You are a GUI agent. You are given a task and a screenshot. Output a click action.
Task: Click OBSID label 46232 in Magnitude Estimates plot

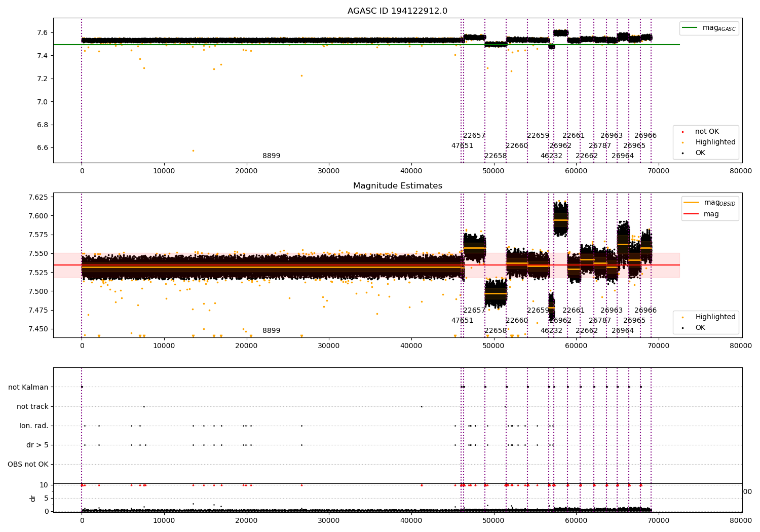(551, 330)
